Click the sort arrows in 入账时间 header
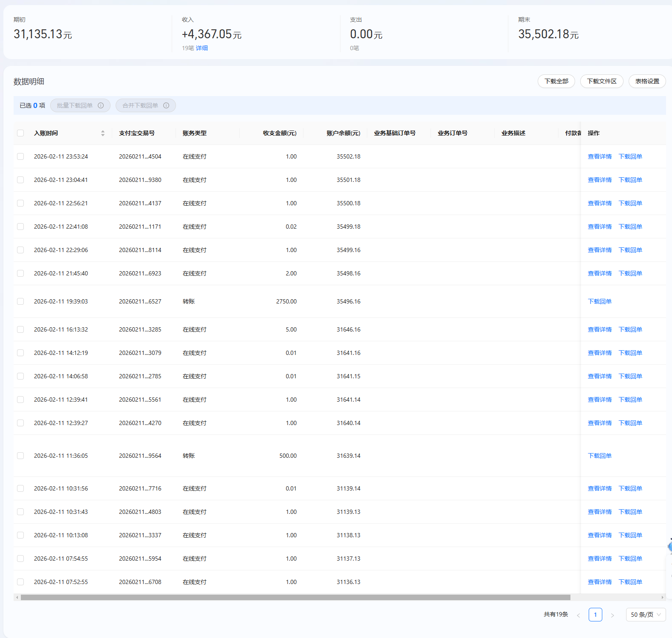Viewport: 672px width, 638px height. [x=103, y=133]
